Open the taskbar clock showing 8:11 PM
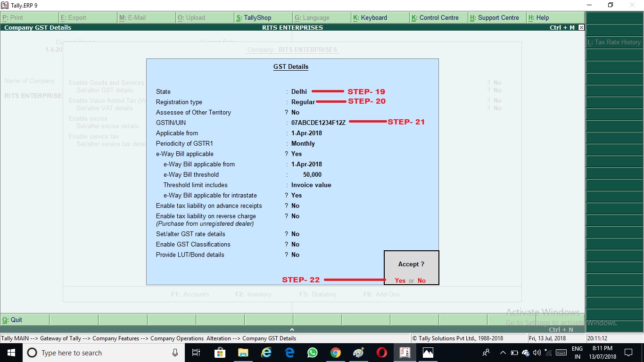Viewport: 644px width, 362px height. (602, 353)
